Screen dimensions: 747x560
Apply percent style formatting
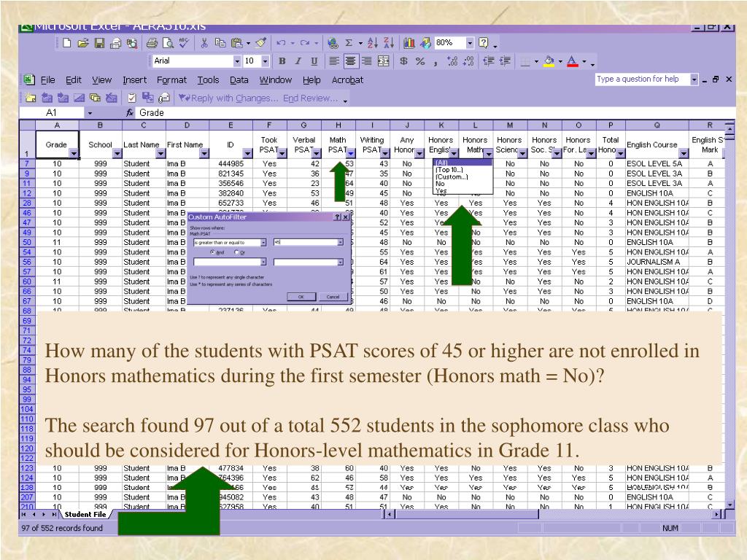click(x=419, y=61)
